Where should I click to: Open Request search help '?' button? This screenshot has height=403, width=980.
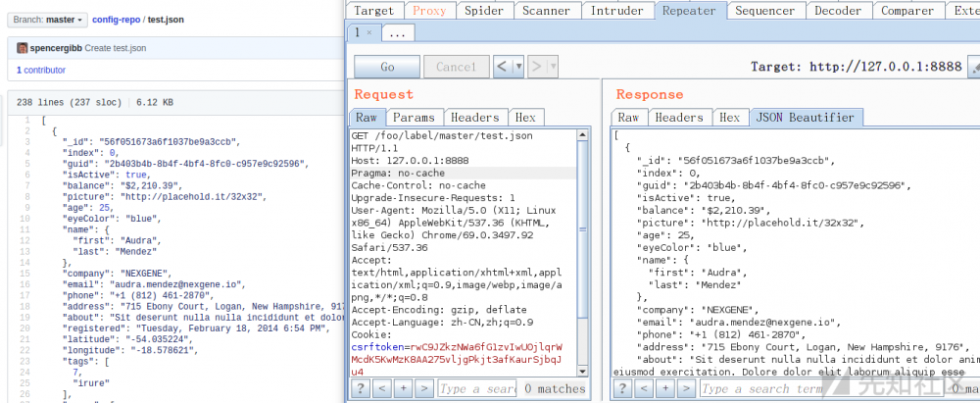[x=360, y=388]
